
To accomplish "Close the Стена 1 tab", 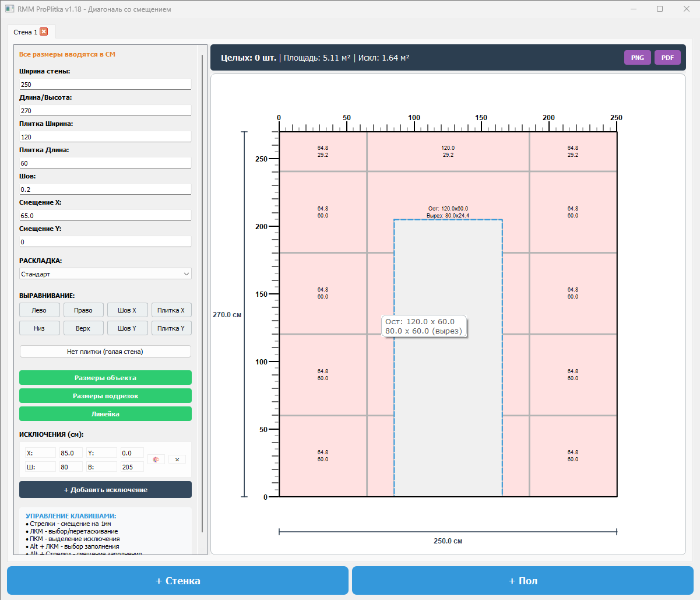I will click(x=44, y=31).
